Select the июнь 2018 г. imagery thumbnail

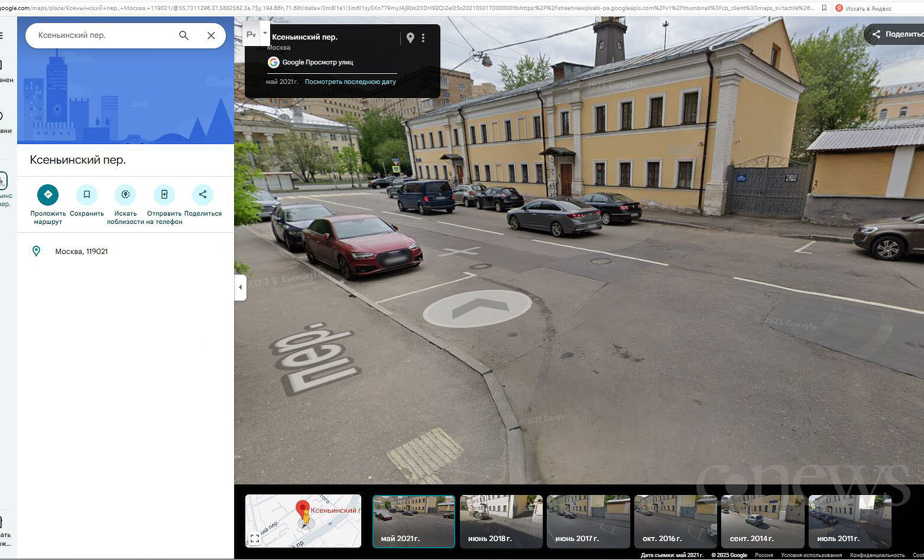501,521
